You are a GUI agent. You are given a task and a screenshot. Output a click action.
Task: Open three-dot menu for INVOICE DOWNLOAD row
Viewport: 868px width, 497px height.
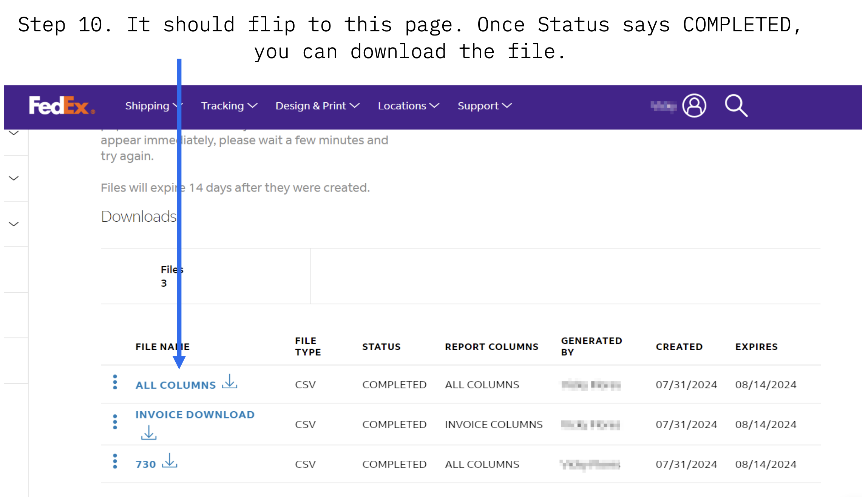tap(115, 422)
